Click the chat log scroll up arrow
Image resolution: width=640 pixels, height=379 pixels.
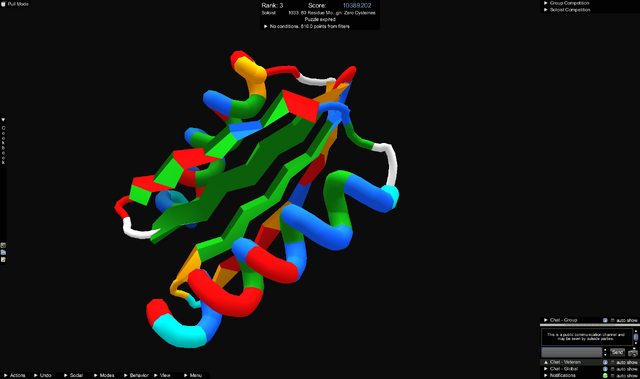(x=636, y=331)
